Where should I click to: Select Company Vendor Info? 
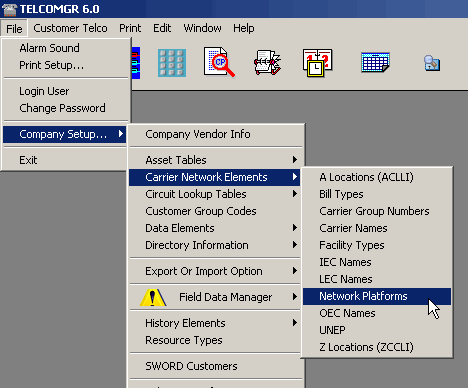point(215,134)
